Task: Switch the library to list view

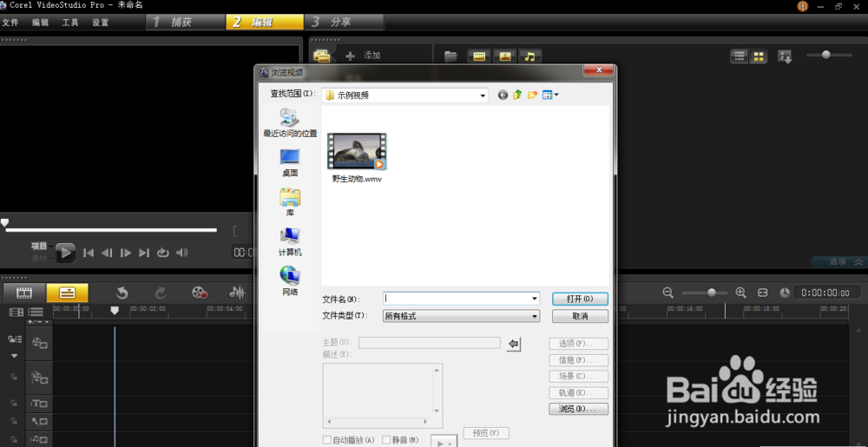Action: 739,56
